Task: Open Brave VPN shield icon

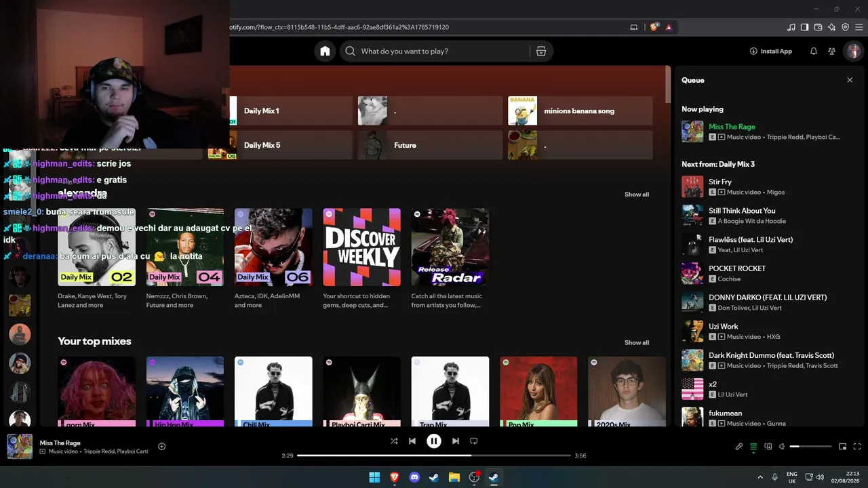Action: (845, 27)
